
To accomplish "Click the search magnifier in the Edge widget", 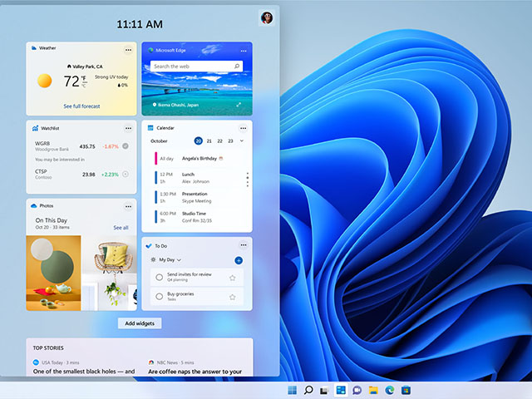I will pyautogui.click(x=237, y=66).
